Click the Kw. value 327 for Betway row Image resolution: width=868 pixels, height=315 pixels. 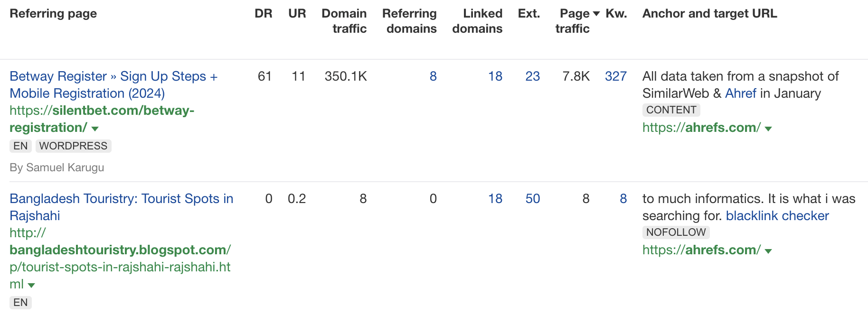(615, 76)
